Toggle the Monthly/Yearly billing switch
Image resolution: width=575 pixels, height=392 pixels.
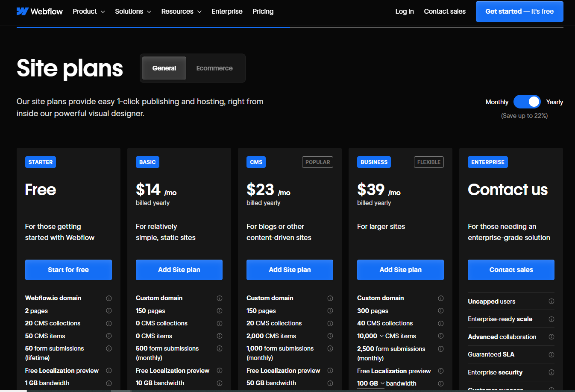527,102
